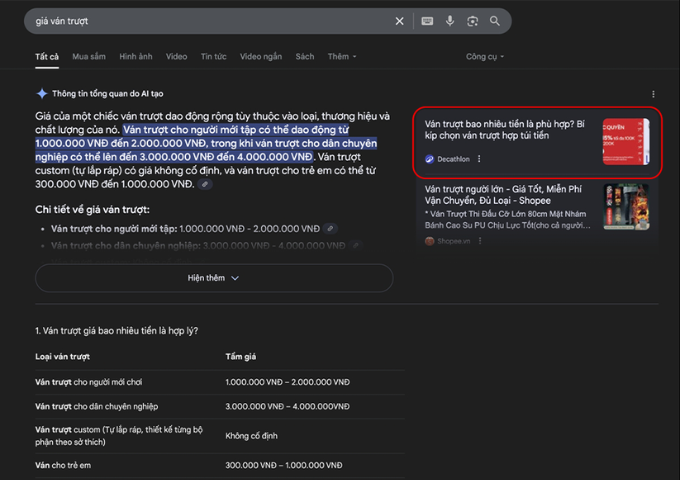Open the Công cụ tools dropdown

[x=485, y=56]
